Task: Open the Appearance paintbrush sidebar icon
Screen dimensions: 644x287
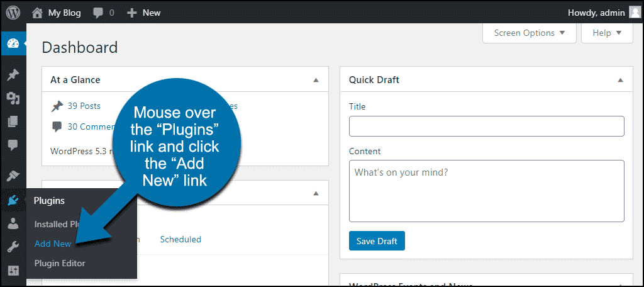Action: pos(13,177)
